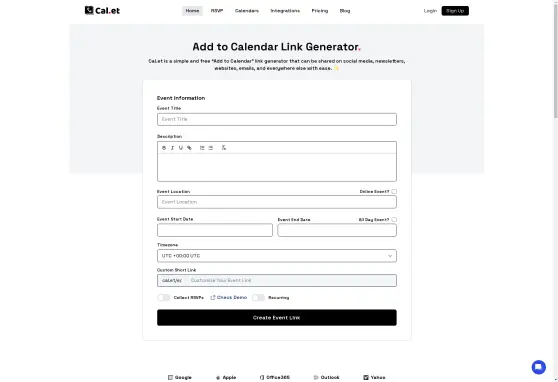Apply underline formatting in description editor
The image size is (558, 382).
tap(181, 148)
